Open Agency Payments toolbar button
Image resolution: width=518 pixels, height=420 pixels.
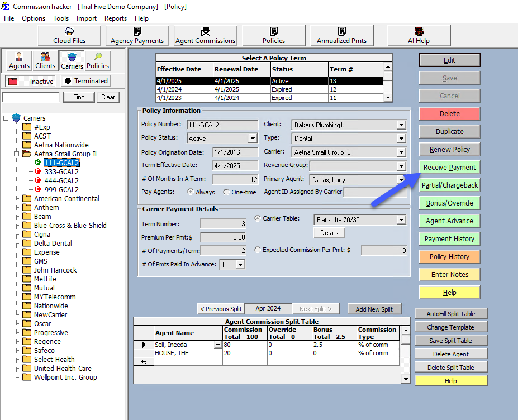137,36
